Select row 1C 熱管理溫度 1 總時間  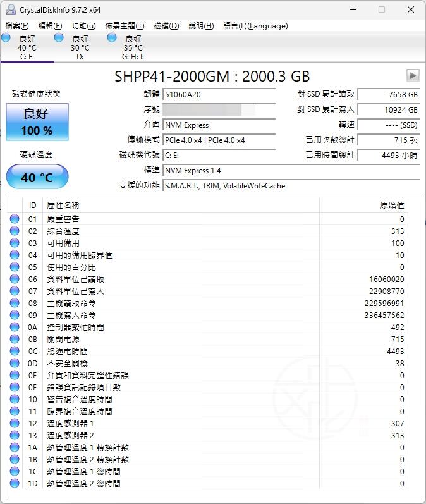coord(207,471)
